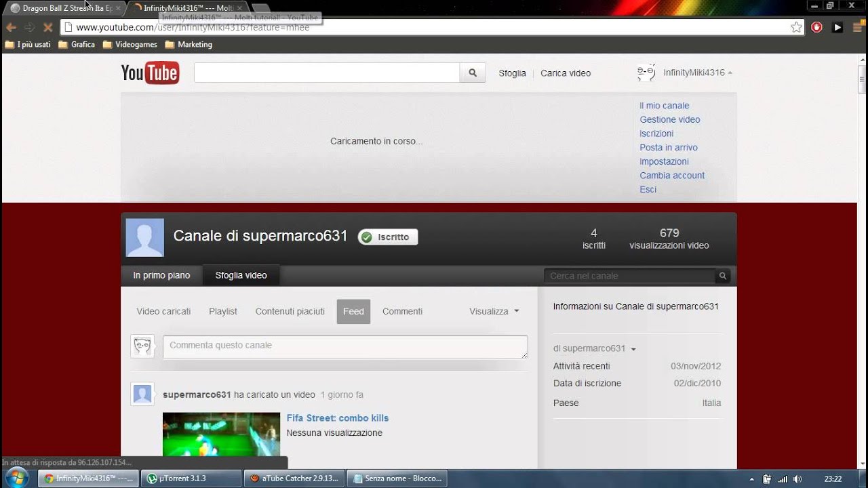Screen dimensions: 868x488
Task: Focus the YouTube search field
Action: pyautogui.click(x=327, y=73)
